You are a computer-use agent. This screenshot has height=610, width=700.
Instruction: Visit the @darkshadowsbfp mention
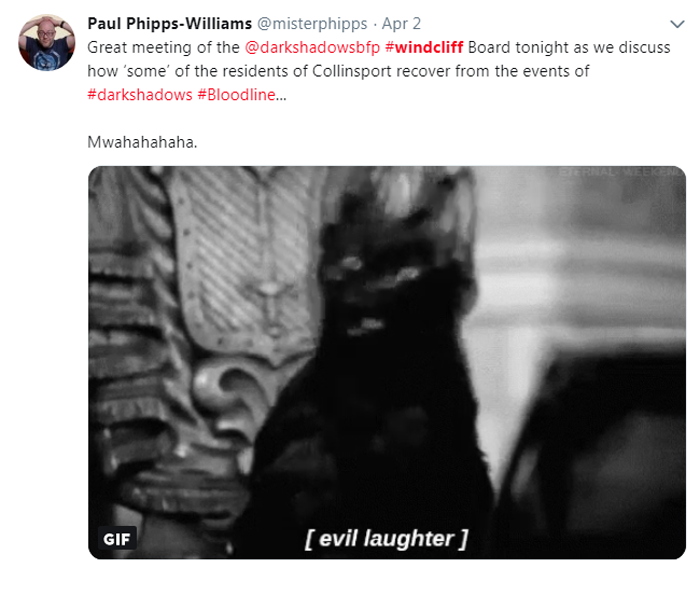[312, 47]
